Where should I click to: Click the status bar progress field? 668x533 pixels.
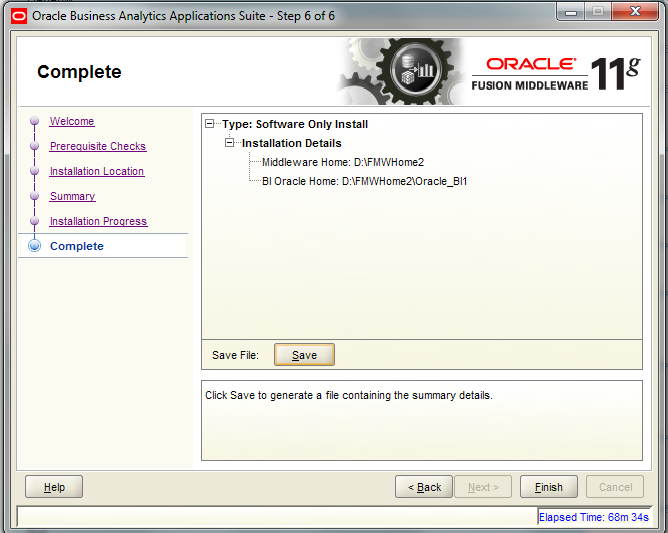[x=277, y=516]
